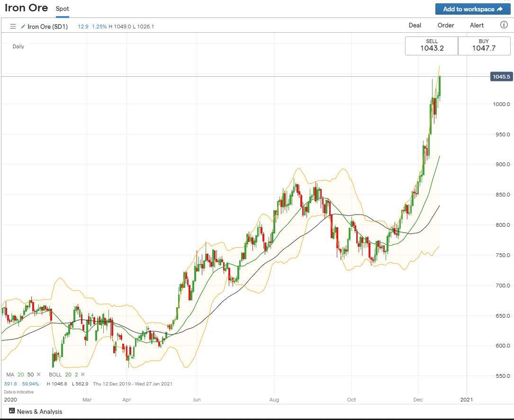This screenshot has width=514, height=420.
Task: Click the 550.0 price axis label
Action: pyautogui.click(x=503, y=376)
